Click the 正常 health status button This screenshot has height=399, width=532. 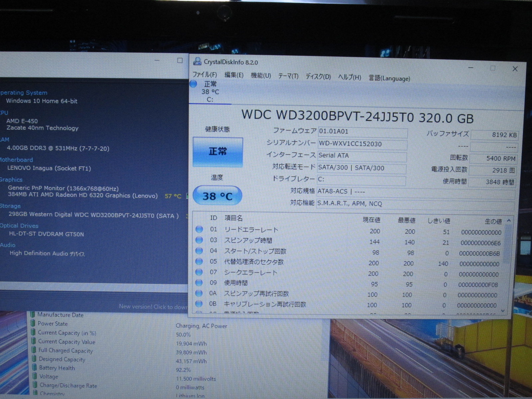click(x=218, y=152)
